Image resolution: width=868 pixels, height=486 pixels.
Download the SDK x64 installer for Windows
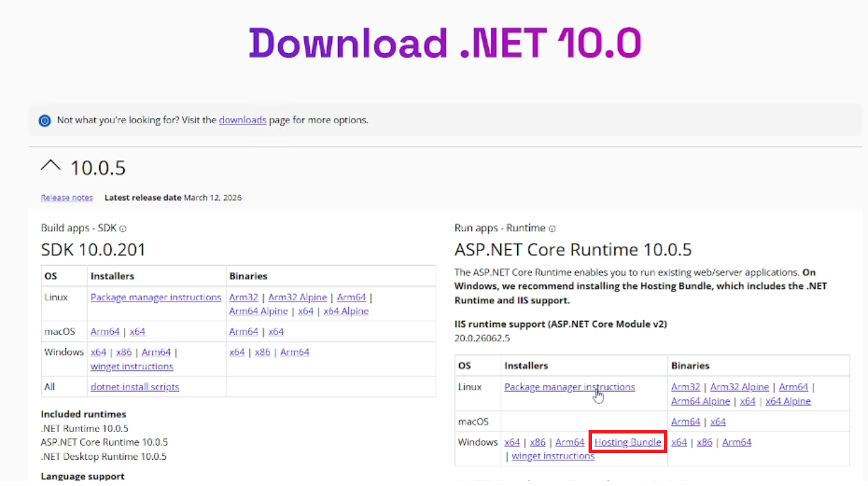coord(98,351)
